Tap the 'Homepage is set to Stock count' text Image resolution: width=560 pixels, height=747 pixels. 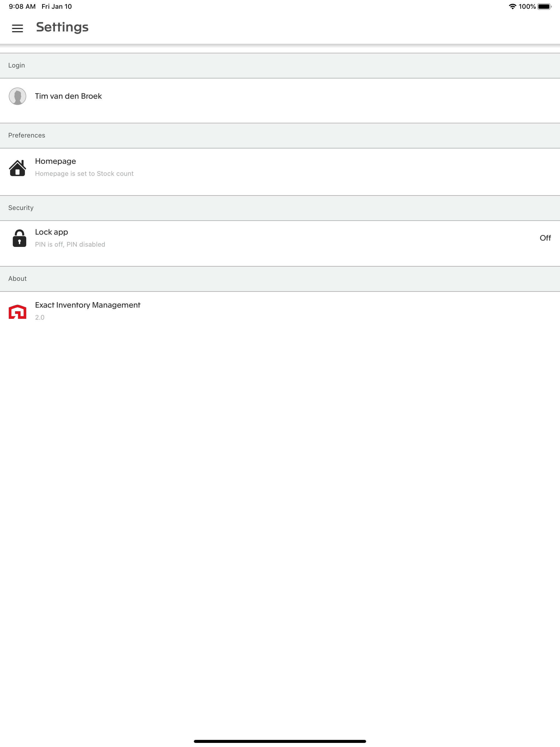(x=84, y=174)
